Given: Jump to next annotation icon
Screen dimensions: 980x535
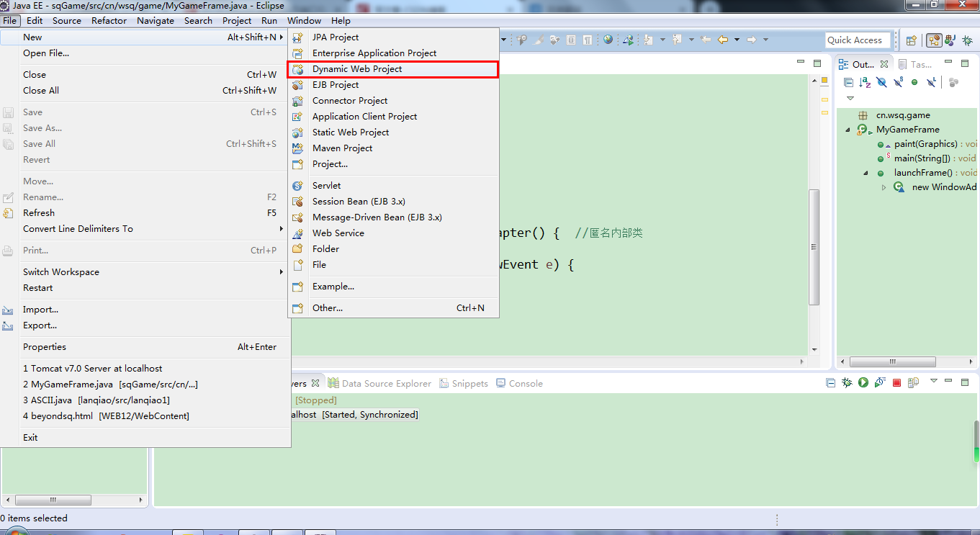Looking at the screenshot, I should 648,40.
